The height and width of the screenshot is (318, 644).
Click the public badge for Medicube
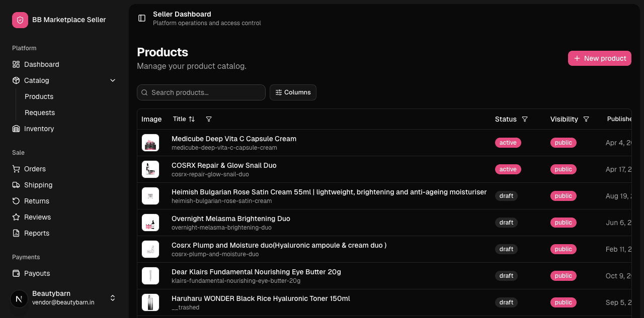click(563, 143)
